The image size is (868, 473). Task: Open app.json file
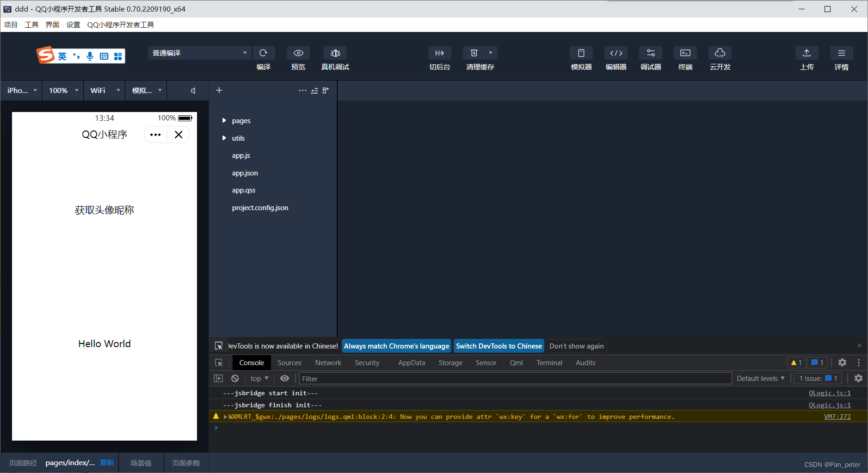coord(245,173)
